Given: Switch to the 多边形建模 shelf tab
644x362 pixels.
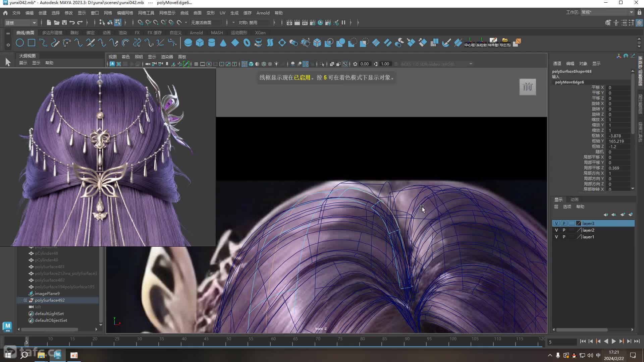Looking at the screenshot, I should click(52, 33).
